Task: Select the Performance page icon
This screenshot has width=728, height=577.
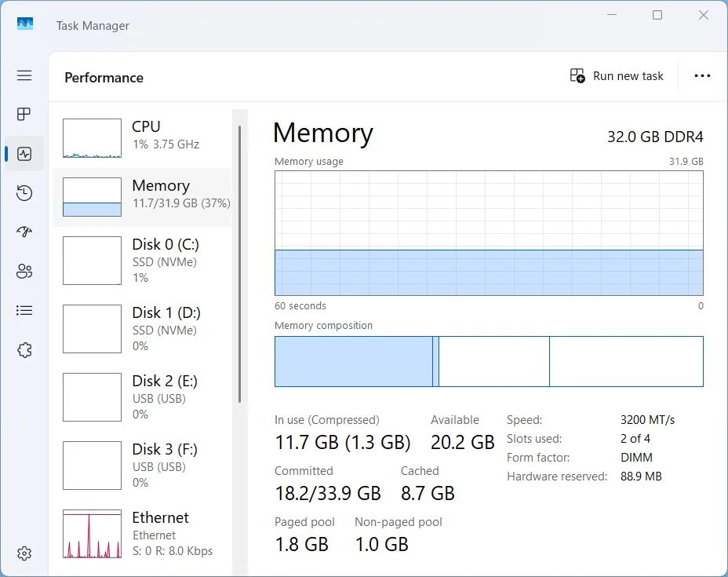Action: pos(24,154)
